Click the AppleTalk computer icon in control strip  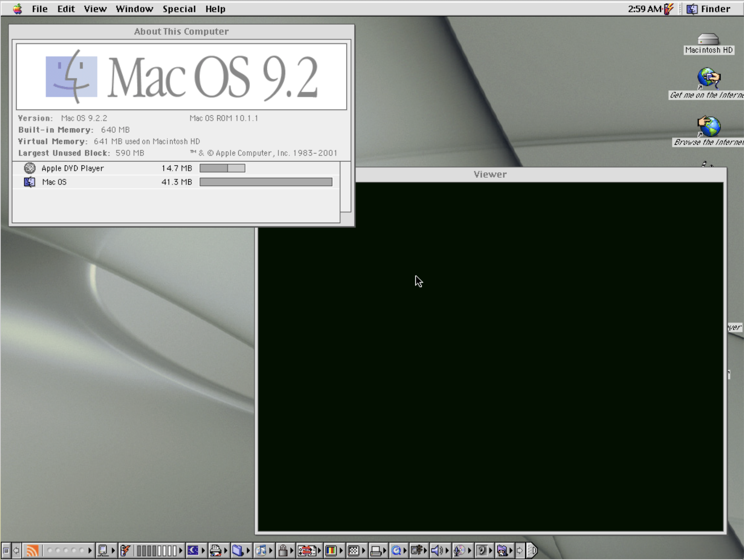pos(103,550)
